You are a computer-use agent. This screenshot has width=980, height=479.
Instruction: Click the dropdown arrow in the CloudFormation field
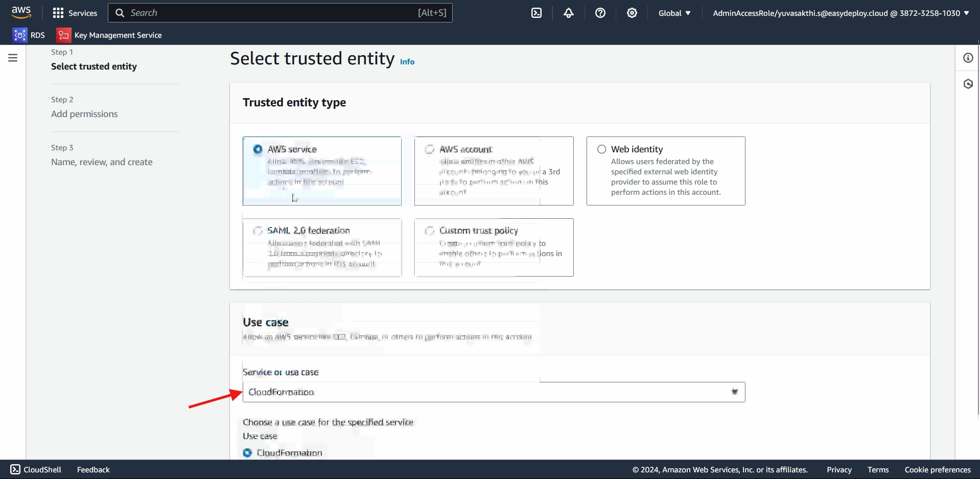pyautogui.click(x=735, y=392)
